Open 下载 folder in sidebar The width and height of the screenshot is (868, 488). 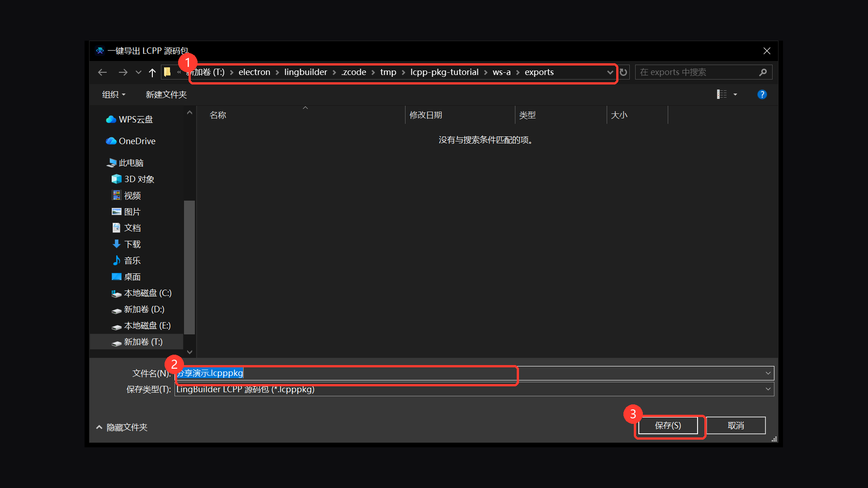126,244
